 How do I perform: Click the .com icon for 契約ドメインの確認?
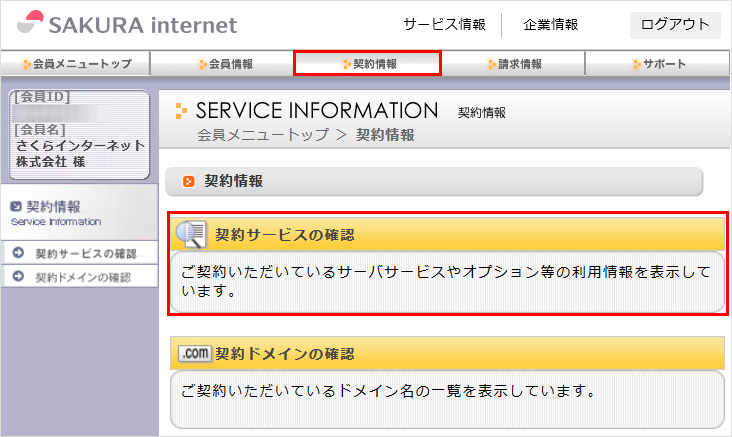195,353
